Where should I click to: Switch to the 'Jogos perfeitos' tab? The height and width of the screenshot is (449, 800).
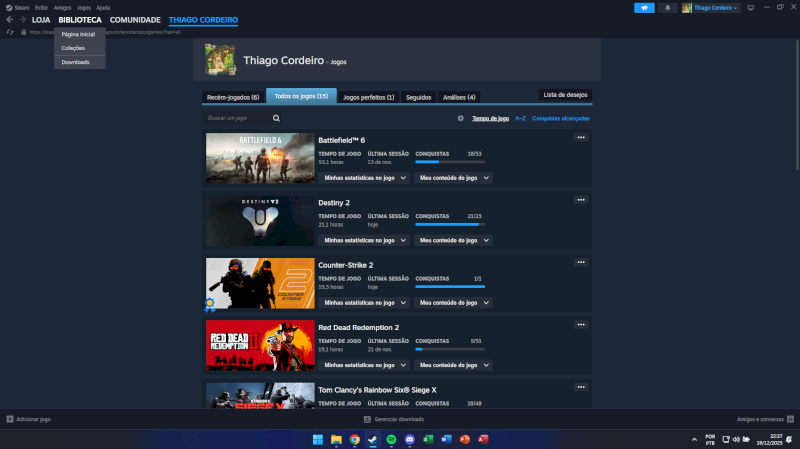click(x=368, y=97)
